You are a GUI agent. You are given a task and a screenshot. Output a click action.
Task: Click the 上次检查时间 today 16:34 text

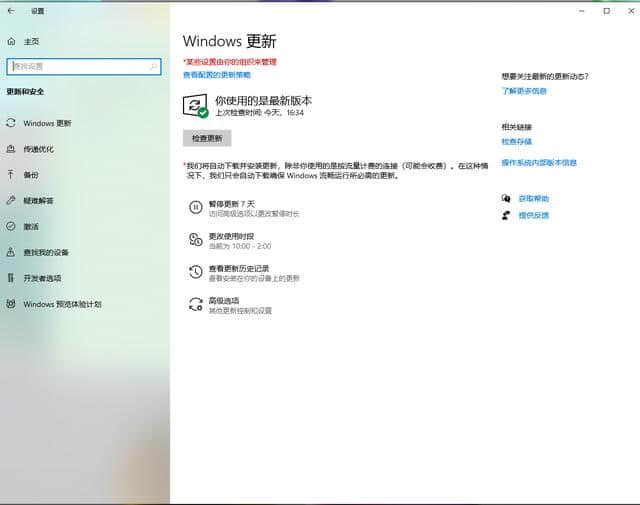(260, 113)
